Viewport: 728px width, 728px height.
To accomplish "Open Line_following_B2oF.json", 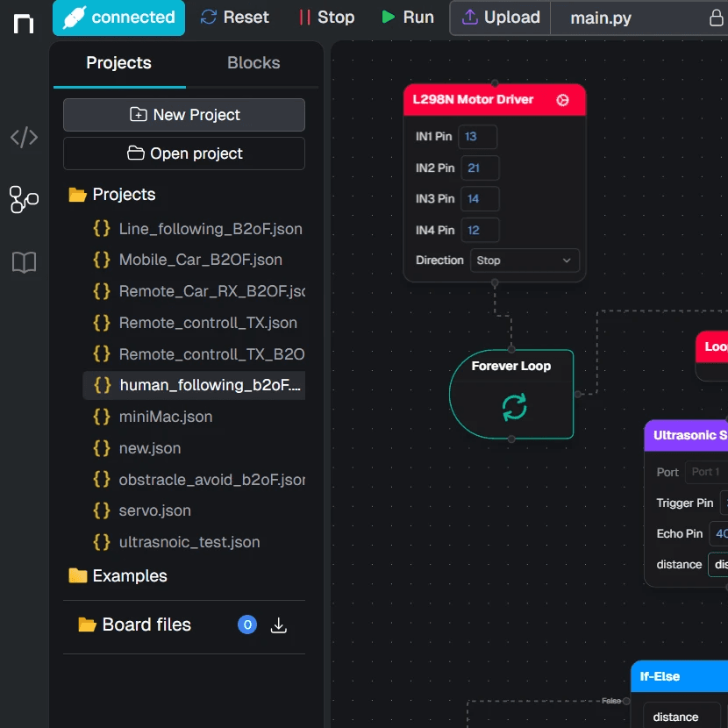I will pyautogui.click(x=197, y=229).
